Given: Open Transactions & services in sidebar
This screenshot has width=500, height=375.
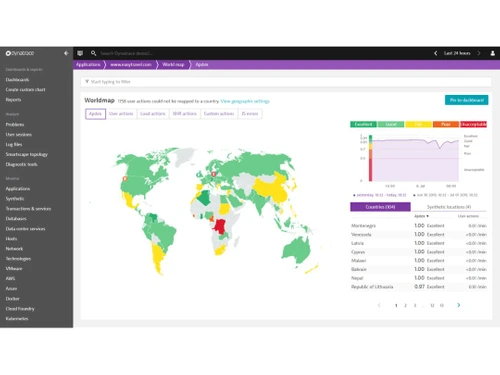Looking at the screenshot, I should pyautogui.click(x=28, y=209).
